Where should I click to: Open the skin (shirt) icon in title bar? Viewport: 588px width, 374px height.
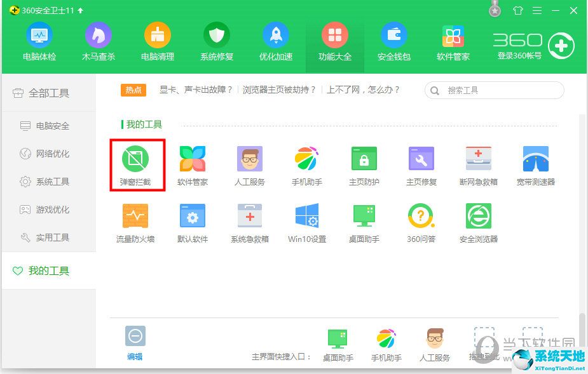click(x=518, y=11)
